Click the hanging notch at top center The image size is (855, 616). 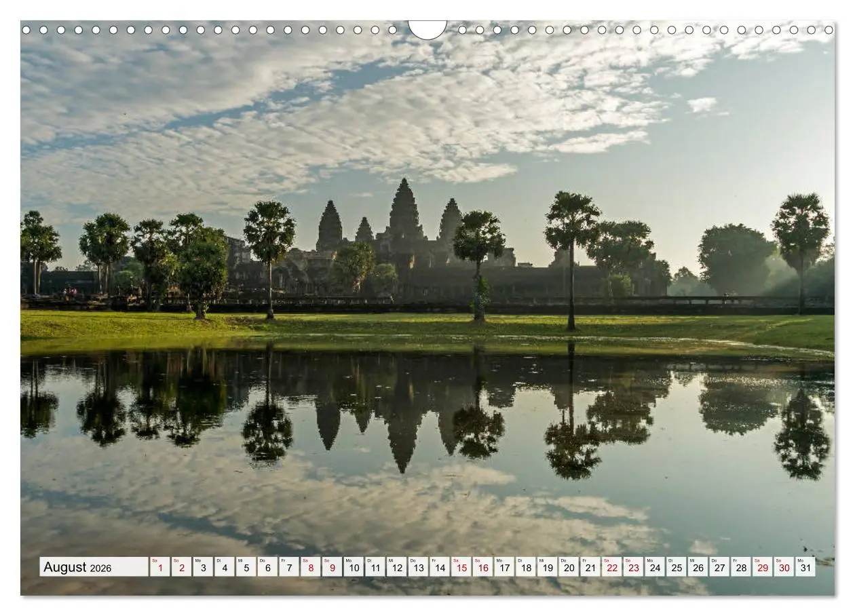[x=427, y=28]
